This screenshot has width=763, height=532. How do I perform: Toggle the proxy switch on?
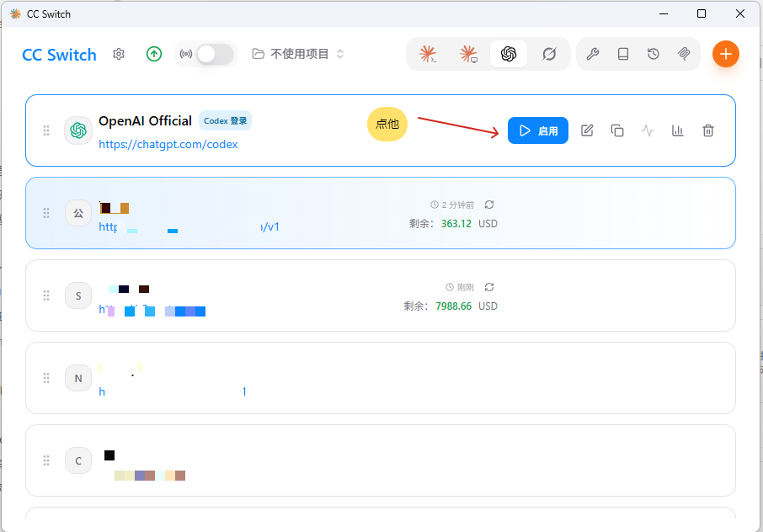tap(215, 54)
